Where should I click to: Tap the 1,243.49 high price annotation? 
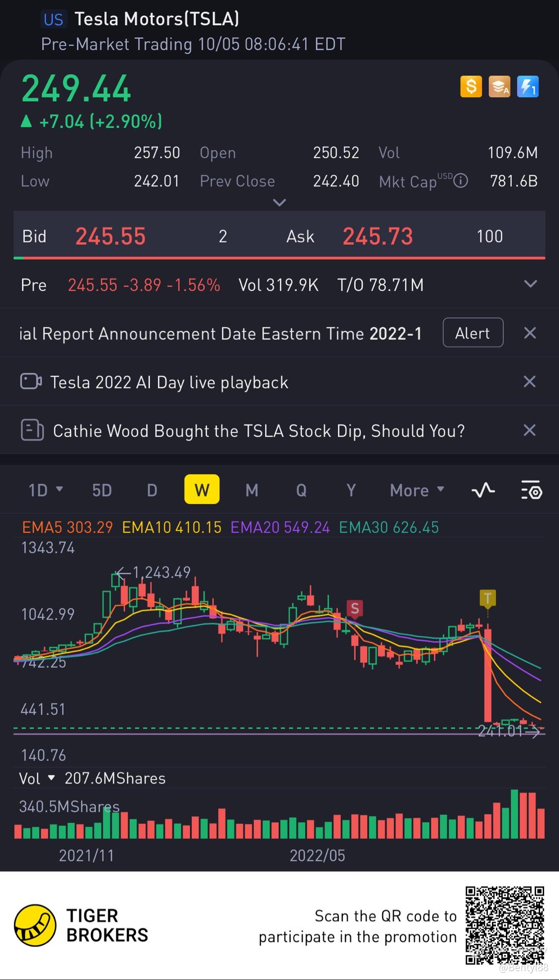(x=161, y=572)
